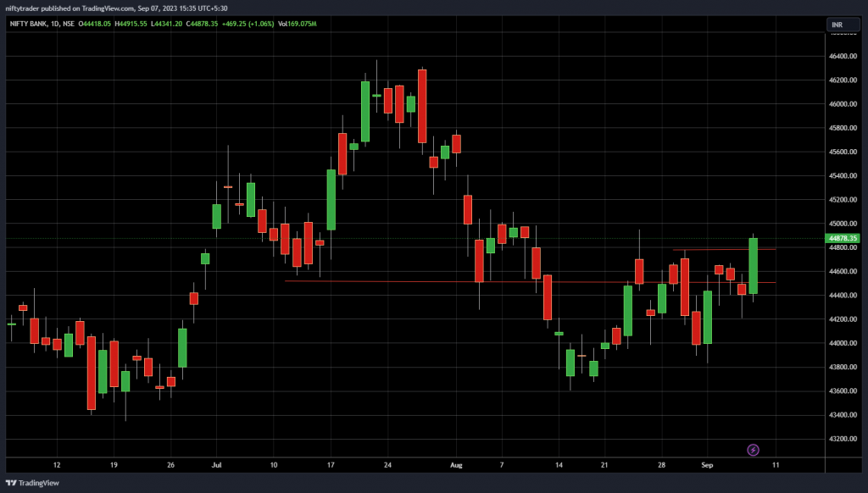Click the Jul label on time axis

pos(216,465)
